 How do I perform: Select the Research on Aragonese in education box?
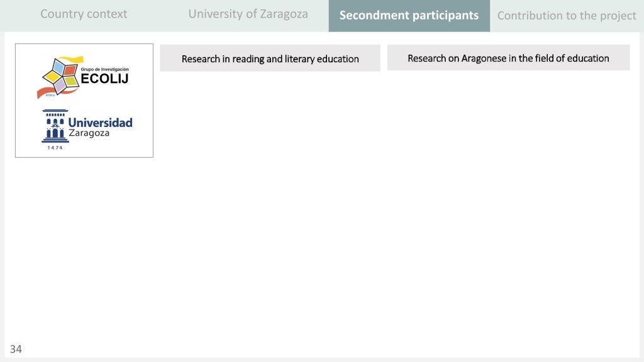pyautogui.click(x=508, y=58)
